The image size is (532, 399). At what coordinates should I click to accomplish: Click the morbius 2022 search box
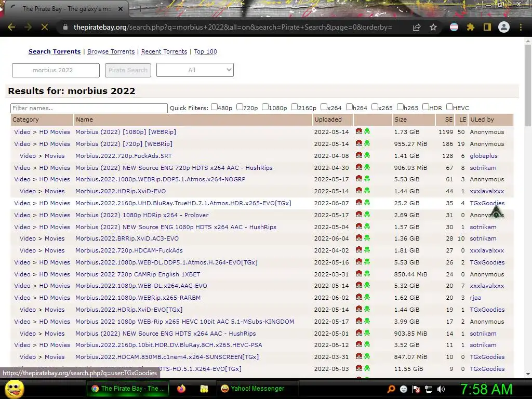point(56,70)
